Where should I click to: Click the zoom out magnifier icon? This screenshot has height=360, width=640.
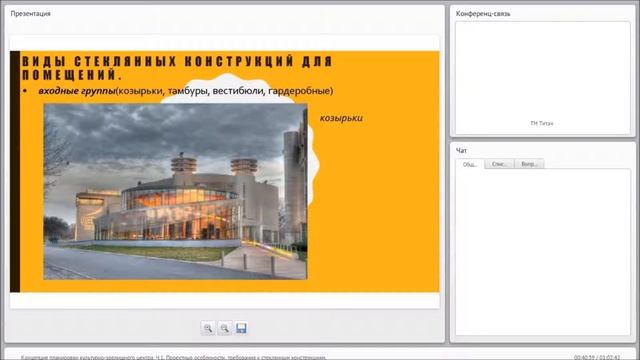224,328
